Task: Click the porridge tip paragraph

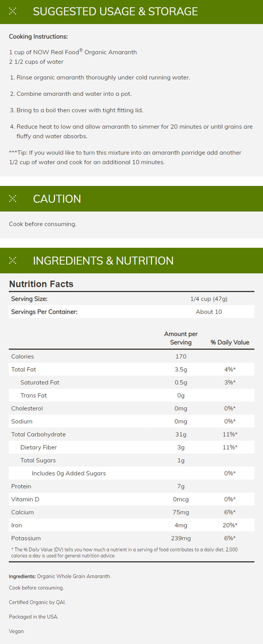Action: click(x=125, y=157)
